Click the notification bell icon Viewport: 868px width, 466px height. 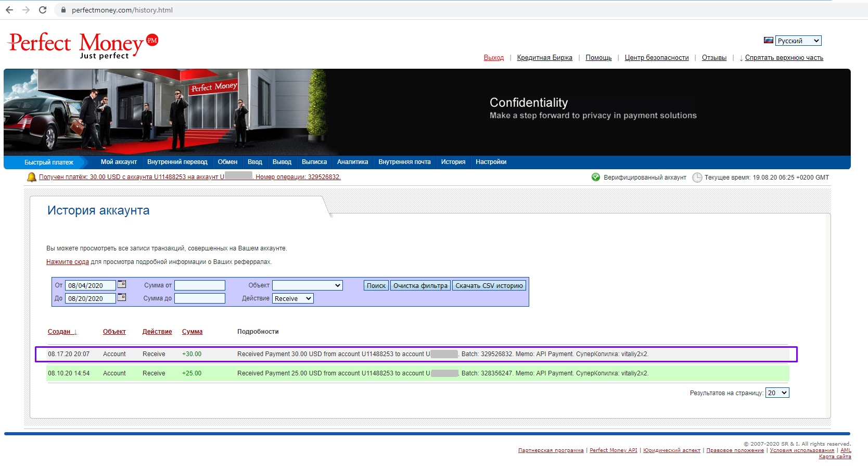(x=31, y=177)
